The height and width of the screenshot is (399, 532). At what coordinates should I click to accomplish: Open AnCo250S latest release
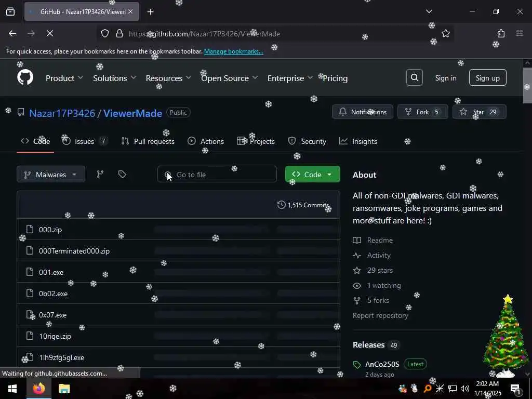coord(382,364)
